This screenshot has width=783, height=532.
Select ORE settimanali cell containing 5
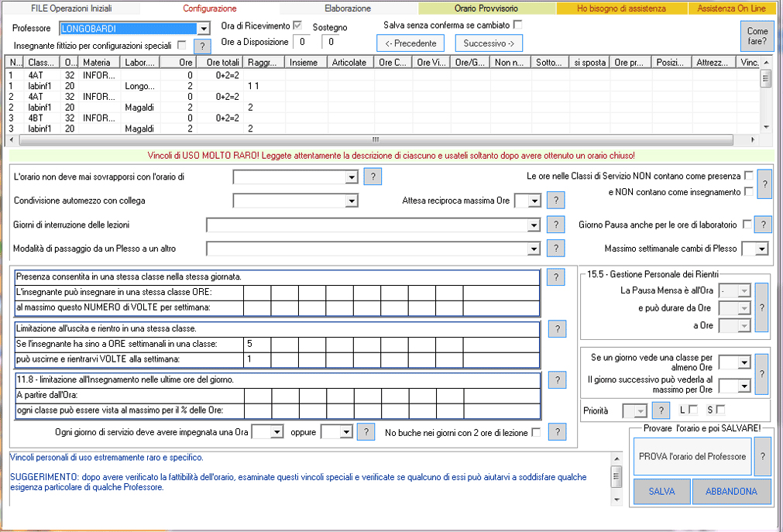tap(258, 344)
